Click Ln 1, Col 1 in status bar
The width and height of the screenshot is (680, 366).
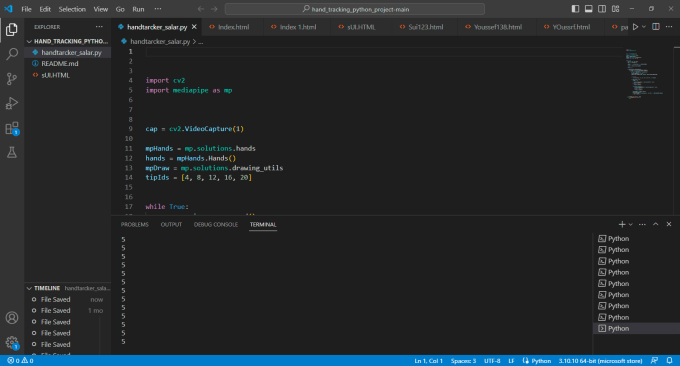click(x=428, y=361)
